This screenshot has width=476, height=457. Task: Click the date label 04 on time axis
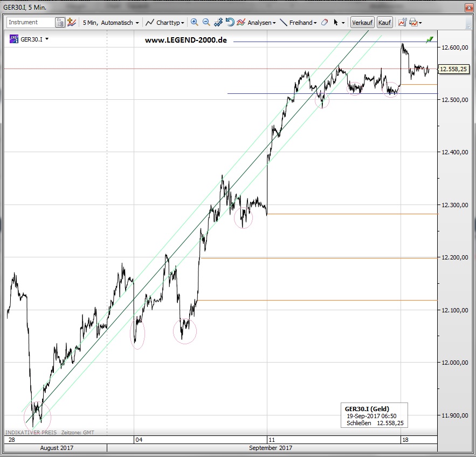click(x=139, y=440)
